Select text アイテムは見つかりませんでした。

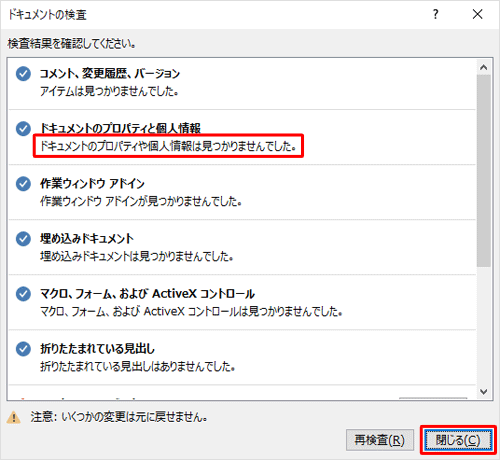(109, 91)
